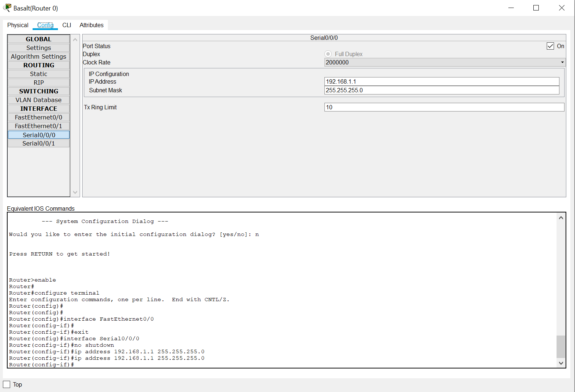Open RIP routing configuration

[x=38, y=83]
